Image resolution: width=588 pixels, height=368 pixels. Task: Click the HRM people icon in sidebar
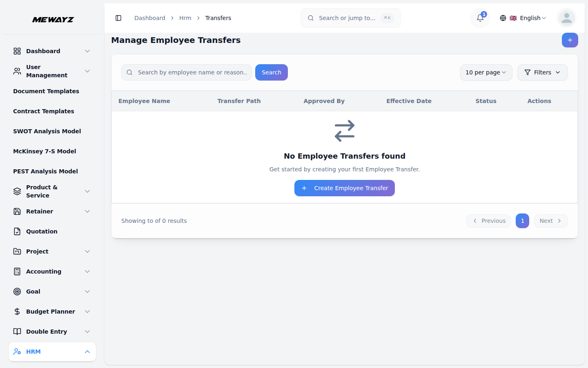[x=17, y=352]
